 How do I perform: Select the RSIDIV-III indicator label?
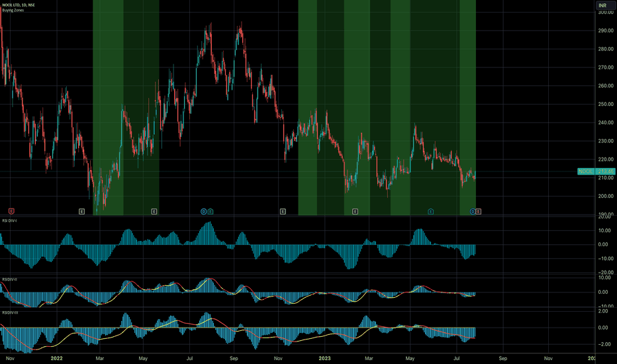click(10, 312)
